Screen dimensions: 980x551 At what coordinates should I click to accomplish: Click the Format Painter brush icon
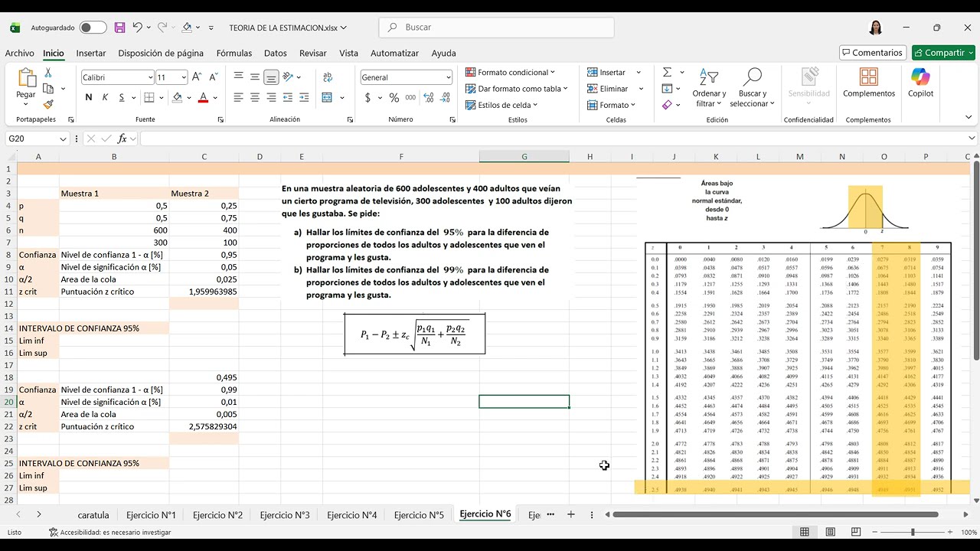point(48,104)
